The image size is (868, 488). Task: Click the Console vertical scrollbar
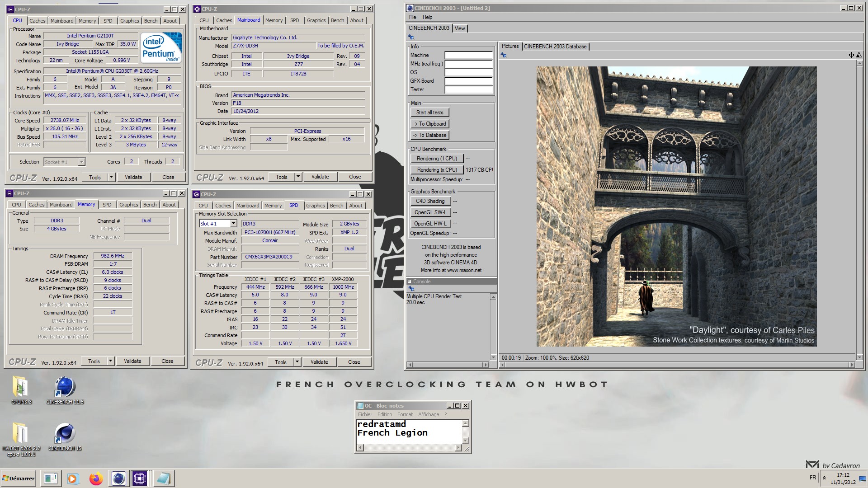[x=493, y=327]
